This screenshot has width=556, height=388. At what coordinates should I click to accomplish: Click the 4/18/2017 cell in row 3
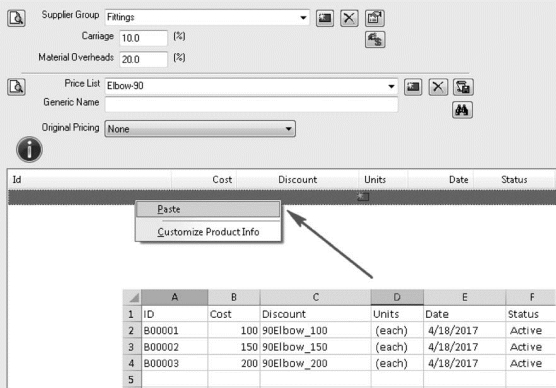coord(465,347)
